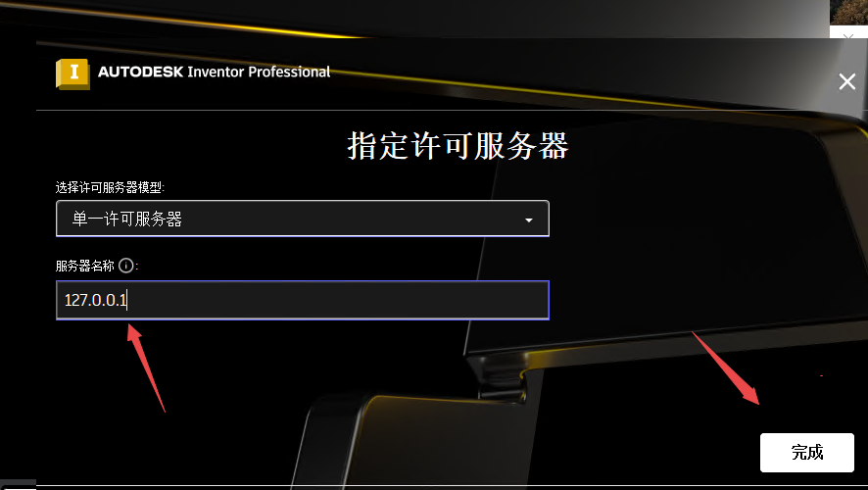Click the Inventor Professional product name
This screenshot has height=490, width=868.
coord(259,72)
